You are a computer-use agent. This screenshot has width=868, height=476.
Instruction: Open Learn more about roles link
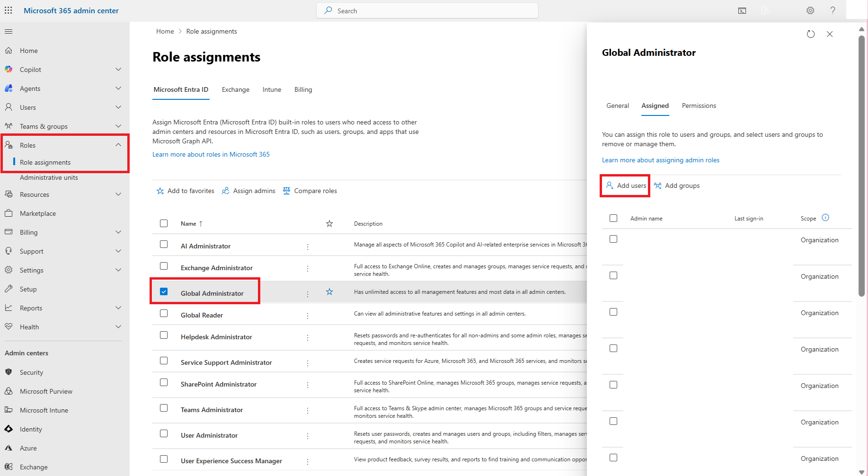tap(211, 154)
